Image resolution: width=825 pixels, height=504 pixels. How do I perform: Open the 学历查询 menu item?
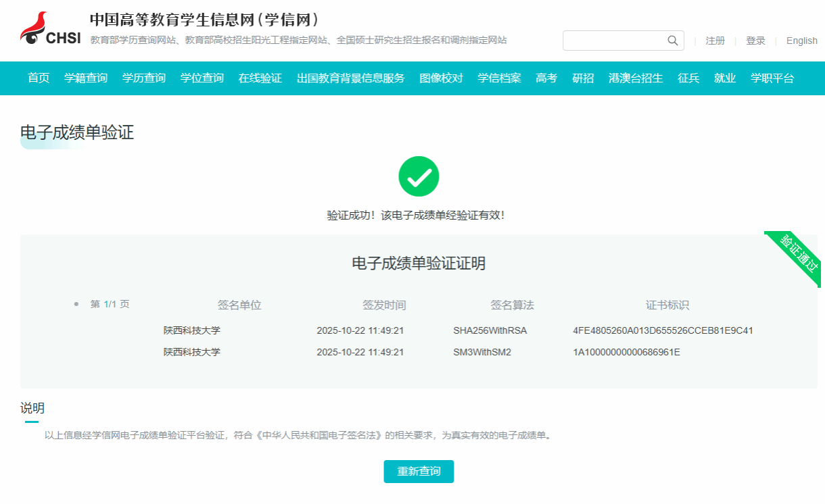[144, 78]
